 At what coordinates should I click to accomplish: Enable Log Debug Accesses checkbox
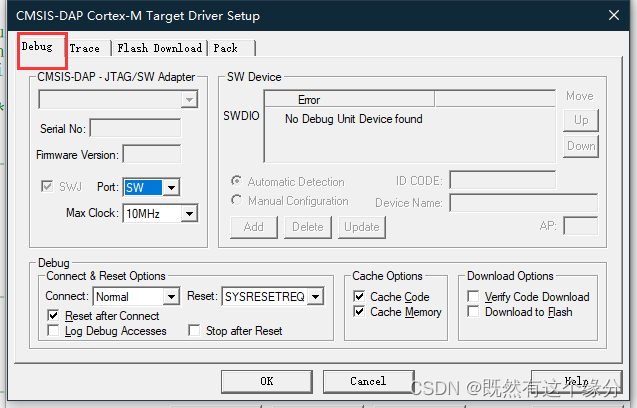tap(53, 330)
